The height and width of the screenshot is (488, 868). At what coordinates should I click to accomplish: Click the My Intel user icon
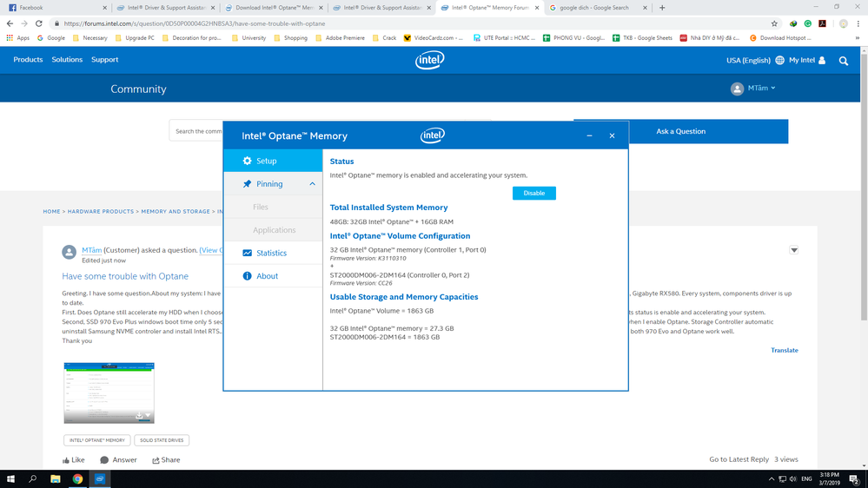822,60
